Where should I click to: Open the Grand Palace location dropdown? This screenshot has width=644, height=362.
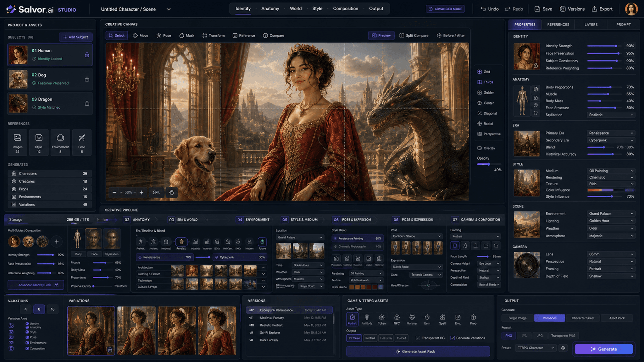pos(300,238)
